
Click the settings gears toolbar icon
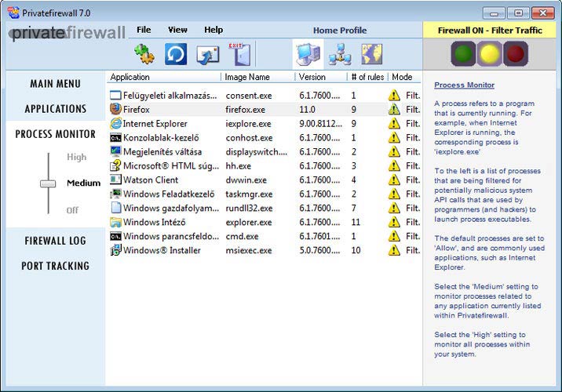144,54
